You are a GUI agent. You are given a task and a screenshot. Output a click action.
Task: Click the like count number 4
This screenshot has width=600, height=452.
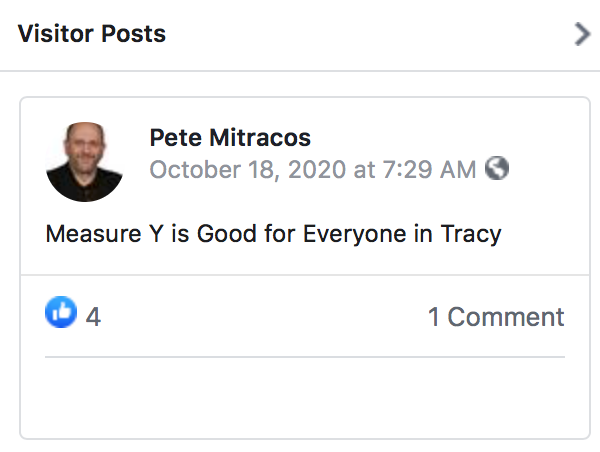(x=93, y=317)
